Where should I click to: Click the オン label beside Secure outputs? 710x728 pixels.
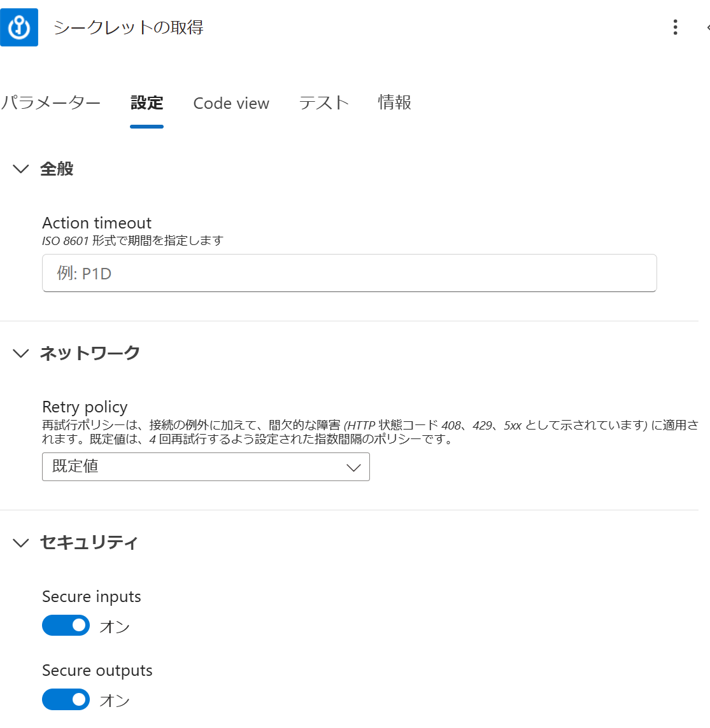coord(115,700)
